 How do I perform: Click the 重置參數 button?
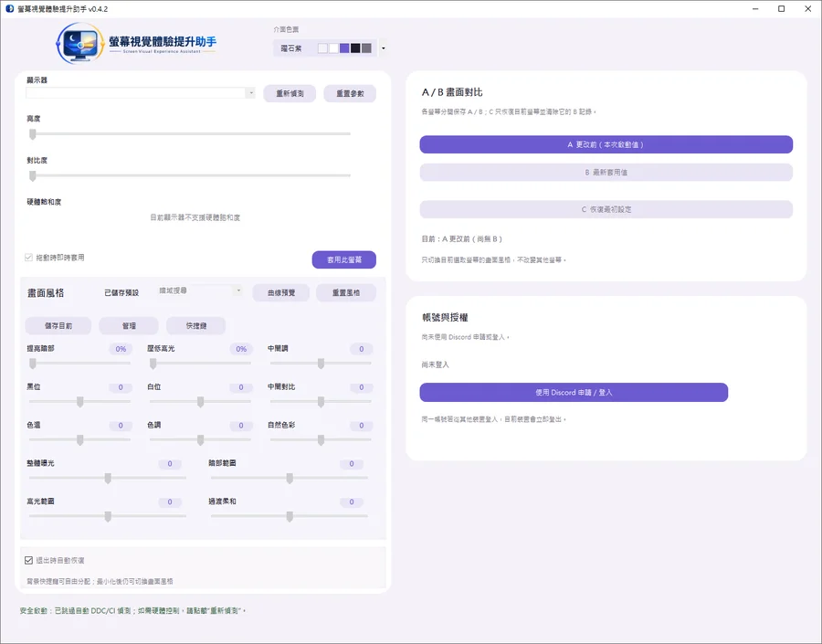pyautogui.click(x=350, y=93)
